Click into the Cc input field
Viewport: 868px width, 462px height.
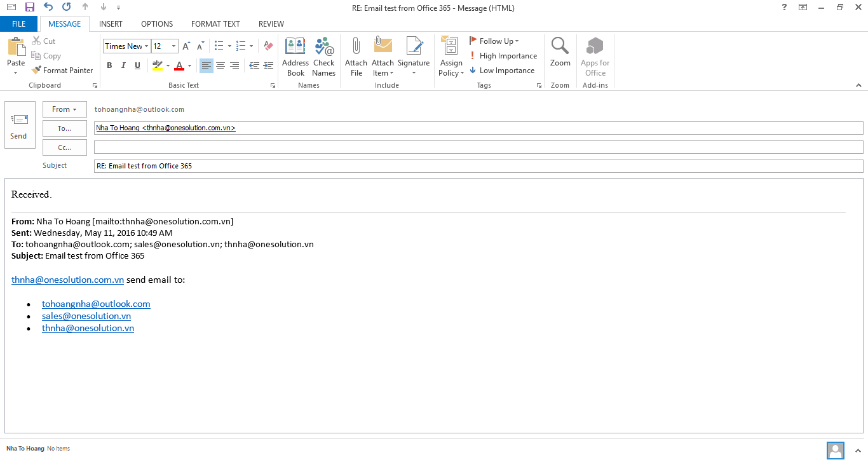pyautogui.click(x=478, y=147)
